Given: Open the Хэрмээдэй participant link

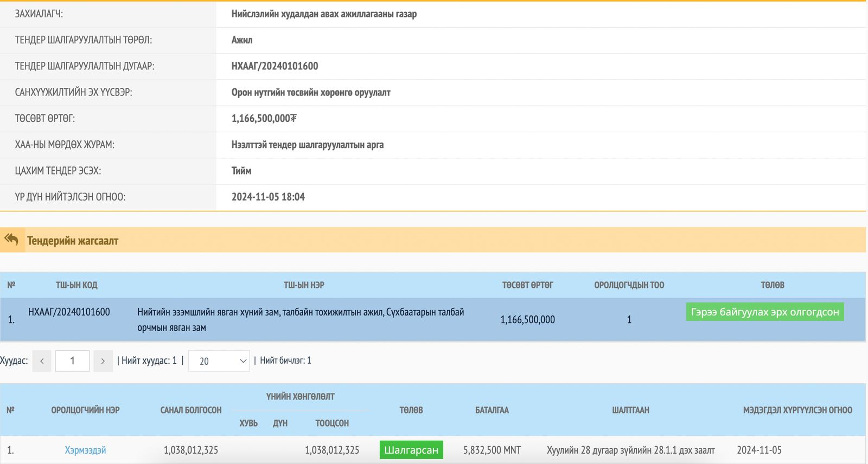Looking at the screenshot, I should (x=85, y=450).
